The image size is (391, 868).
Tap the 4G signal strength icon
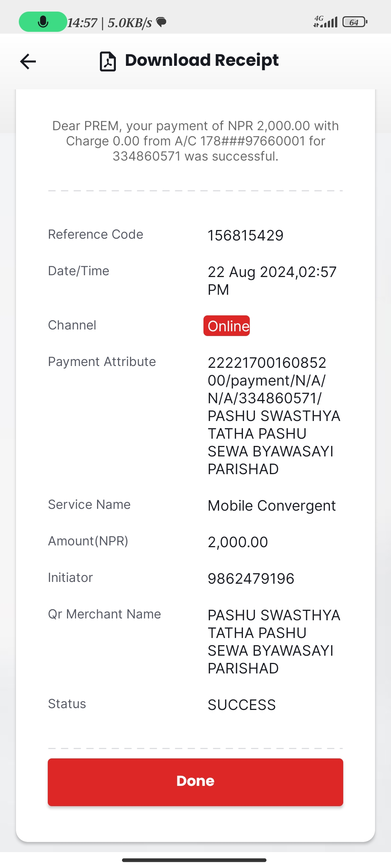(x=325, y=22)
